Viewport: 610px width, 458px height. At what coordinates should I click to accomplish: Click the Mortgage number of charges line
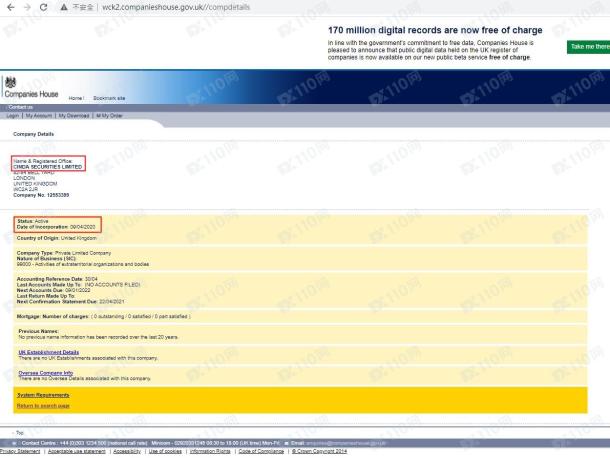point(103,316)
